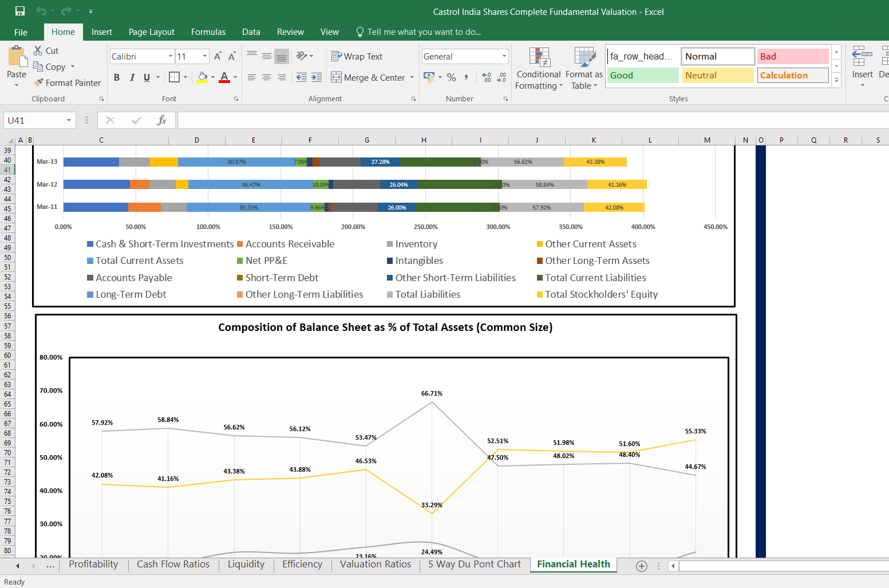
Task: Toggle Center horizontal alignment
Action: point(267,77)
